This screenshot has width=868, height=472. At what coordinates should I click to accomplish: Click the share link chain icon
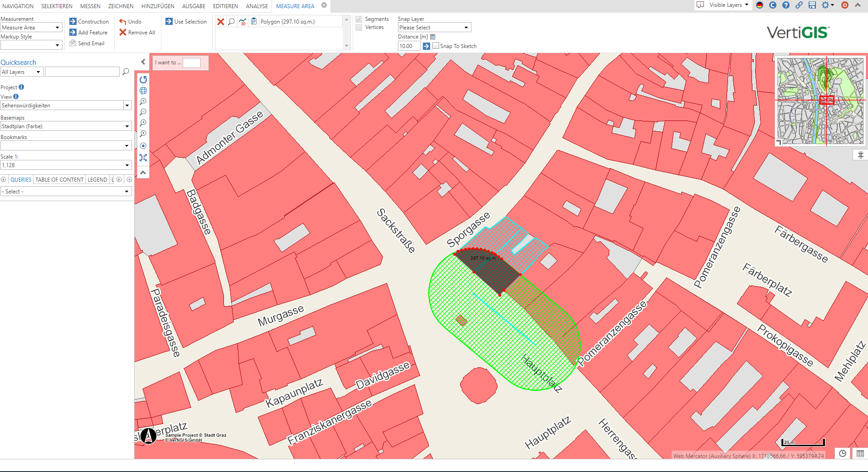point(799,5)
